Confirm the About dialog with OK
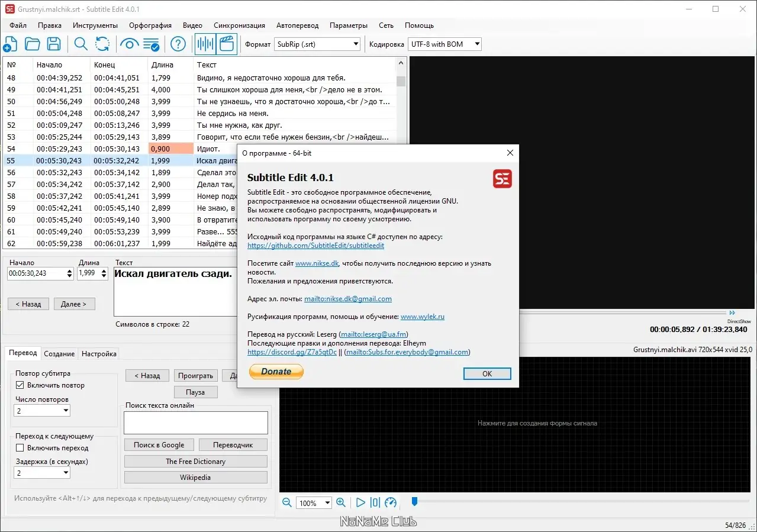This screenshot has width=757, height=532. [487, 373]
